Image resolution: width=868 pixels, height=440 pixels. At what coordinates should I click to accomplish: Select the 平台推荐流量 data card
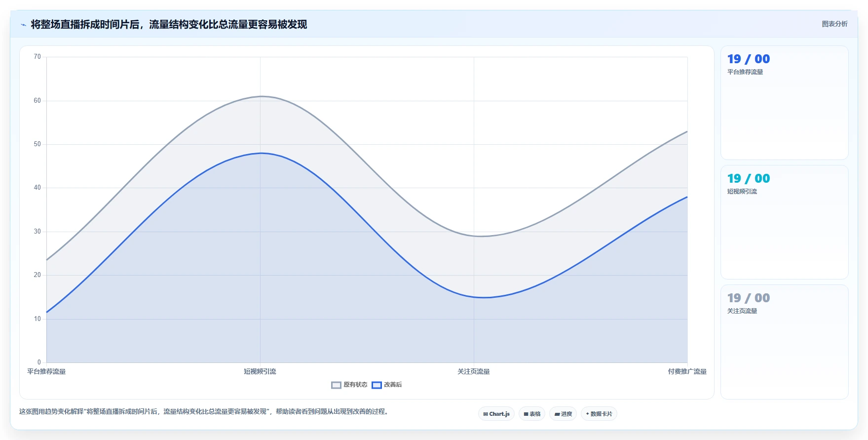tap(785, 103)
